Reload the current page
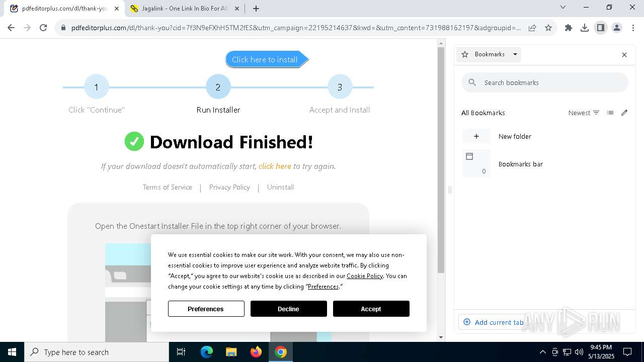This screenshot has width=644, height=362. [x=43, y=28]
